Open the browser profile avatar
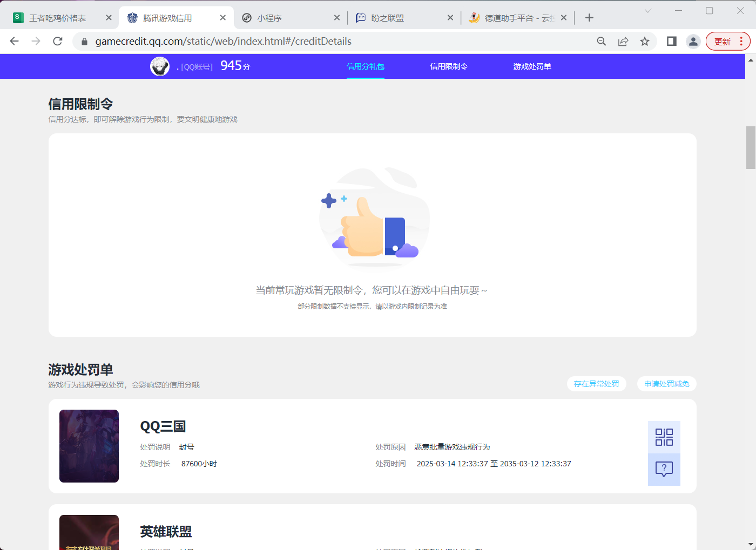The width and height of the screenshot is (756, 550). (693, 42)
